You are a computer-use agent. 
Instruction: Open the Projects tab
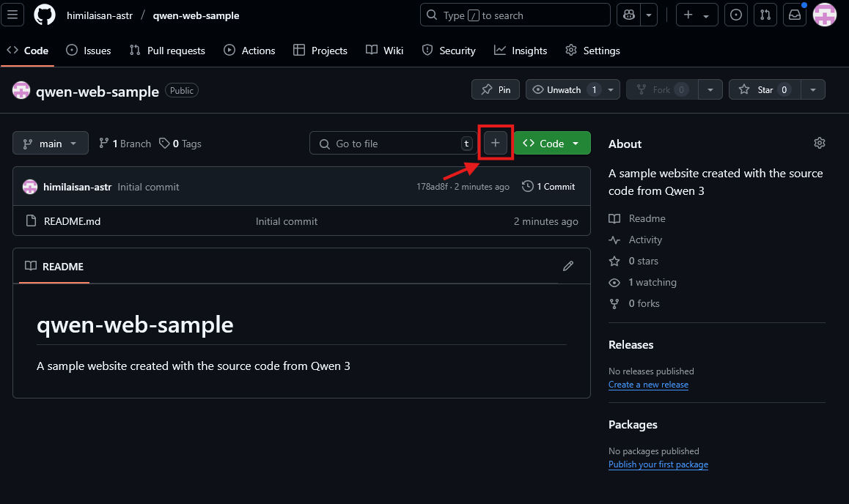pos(320,51)
